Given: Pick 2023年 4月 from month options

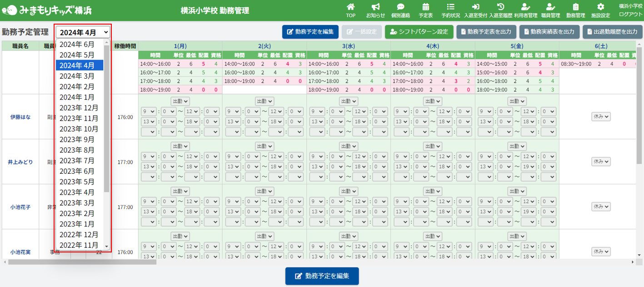Looking at the screenshot, I should pos(77,192).
